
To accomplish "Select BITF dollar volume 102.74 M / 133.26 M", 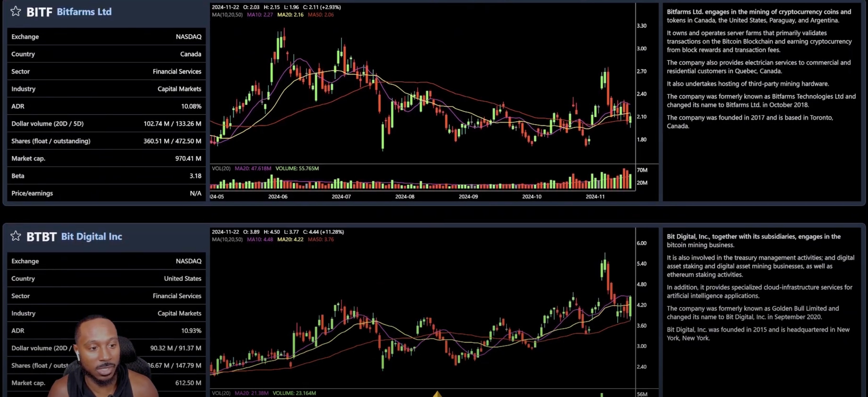I will click(172, 124).
